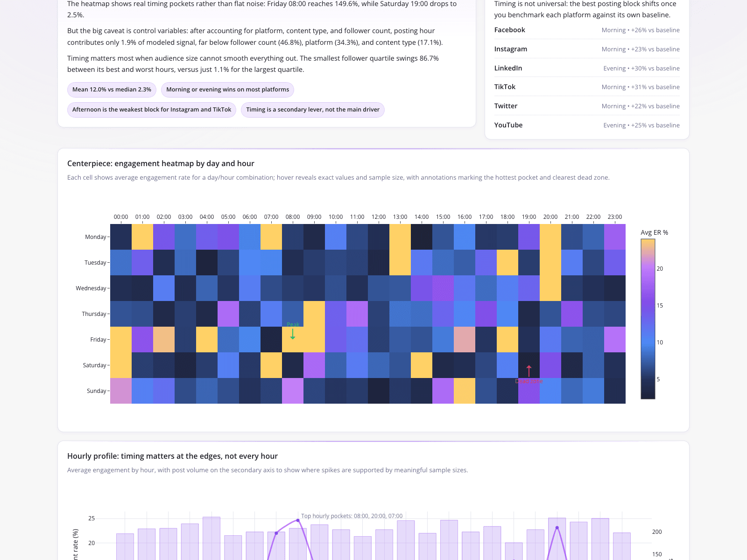
Task: Click the heatmap cell Sunday 16:00
Action: (x=465, y=391)
